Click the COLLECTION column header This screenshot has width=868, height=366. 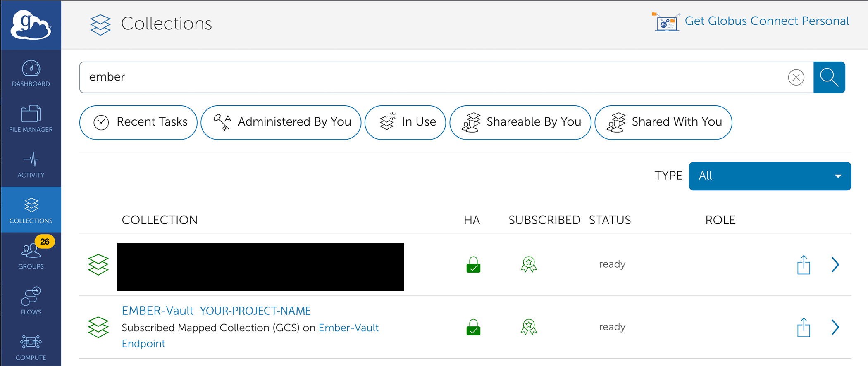[160, 220]
